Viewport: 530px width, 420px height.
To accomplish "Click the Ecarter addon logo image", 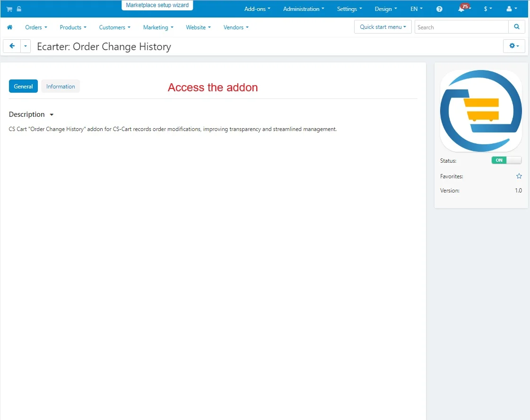I will coord(481,111).
